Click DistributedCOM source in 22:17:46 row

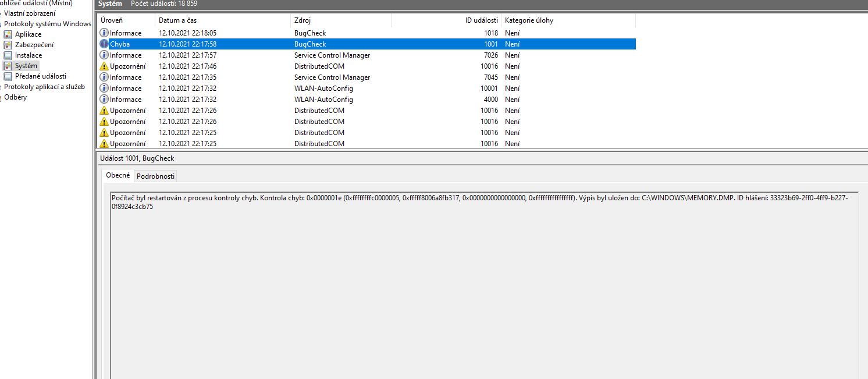tap(319, 66)
